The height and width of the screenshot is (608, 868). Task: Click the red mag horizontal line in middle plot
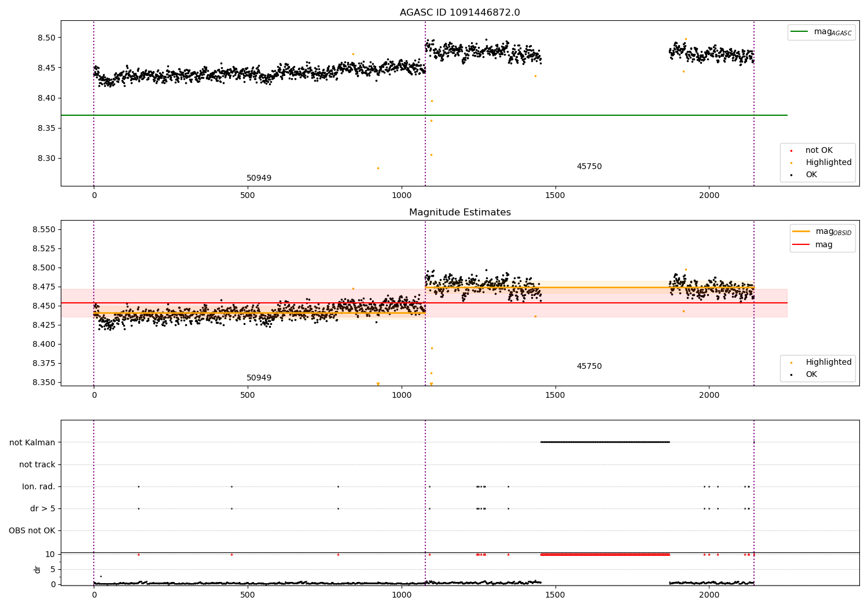coord(424,303)
